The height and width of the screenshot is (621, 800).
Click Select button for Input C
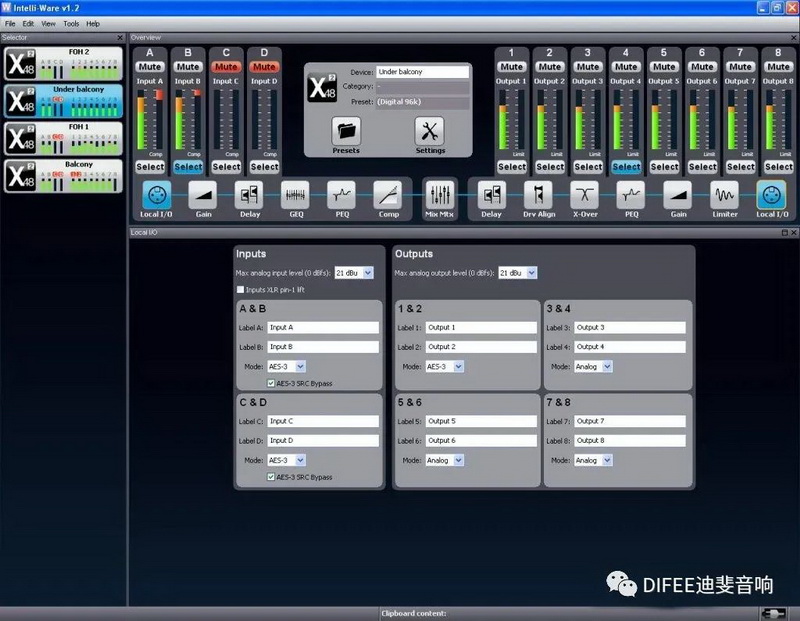click(227, 167)
